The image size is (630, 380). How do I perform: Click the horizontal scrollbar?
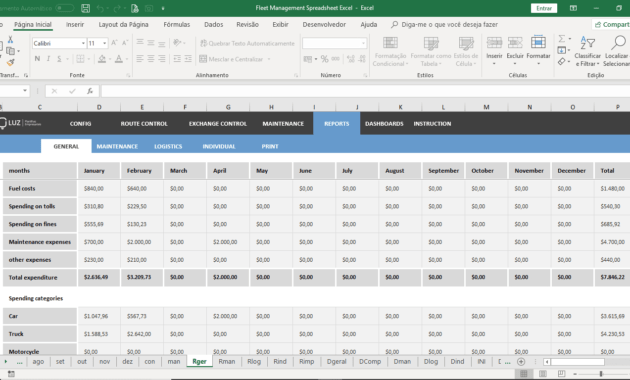(578, 362)
